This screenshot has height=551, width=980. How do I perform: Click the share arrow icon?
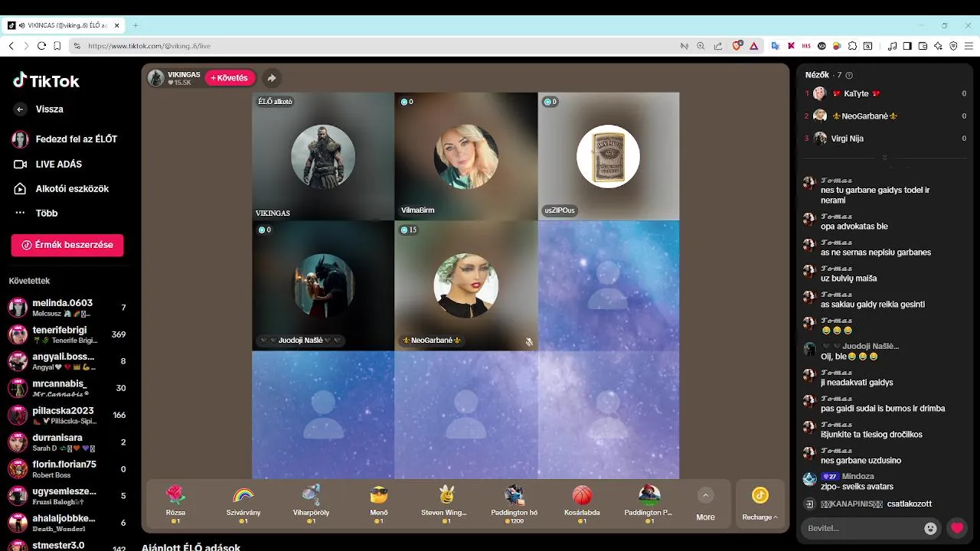tap(271, 78)
